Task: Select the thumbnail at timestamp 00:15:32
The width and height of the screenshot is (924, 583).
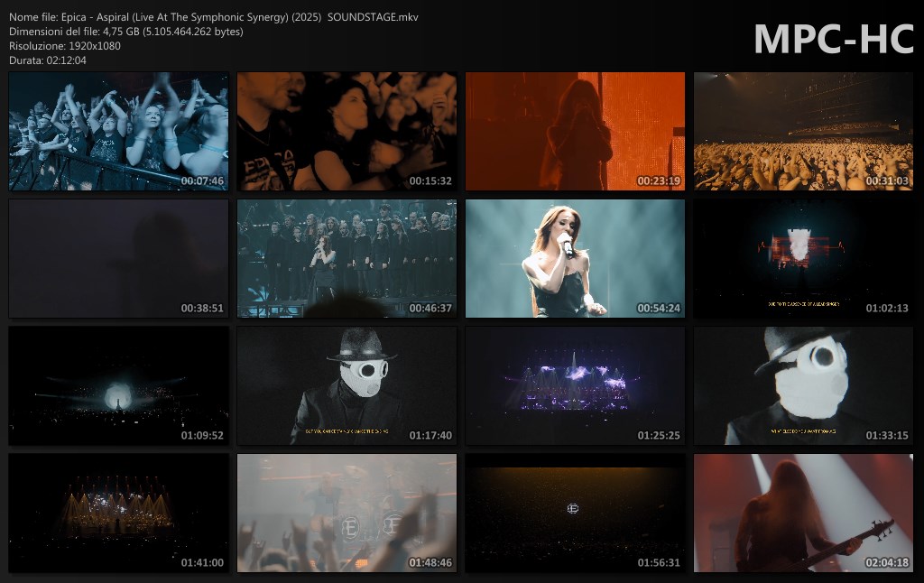Action: pyautogui.click(x=346, y=132)
